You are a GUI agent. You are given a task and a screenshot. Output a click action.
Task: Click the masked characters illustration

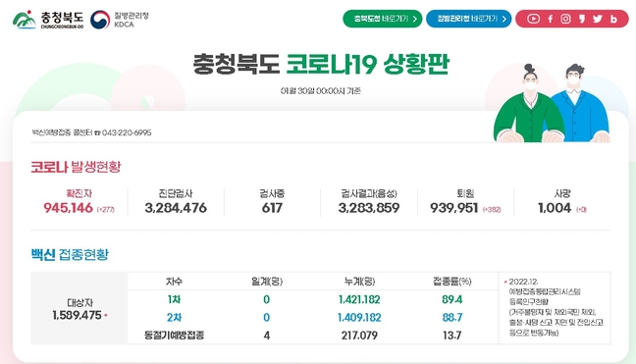[x=552, y=103]
